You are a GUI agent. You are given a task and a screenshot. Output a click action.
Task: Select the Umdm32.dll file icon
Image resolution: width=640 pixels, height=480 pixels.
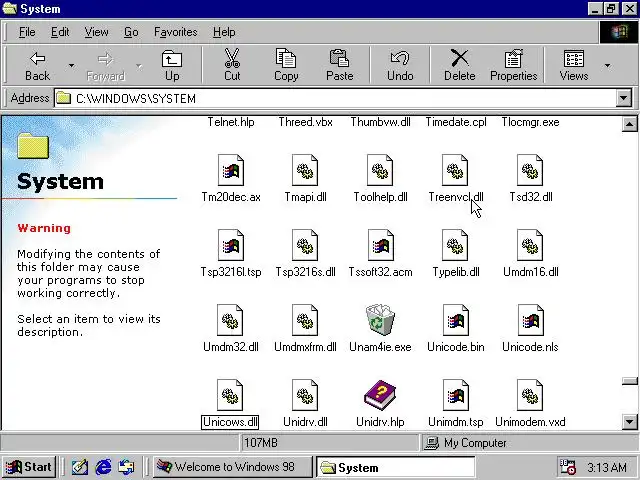(231, 320)
